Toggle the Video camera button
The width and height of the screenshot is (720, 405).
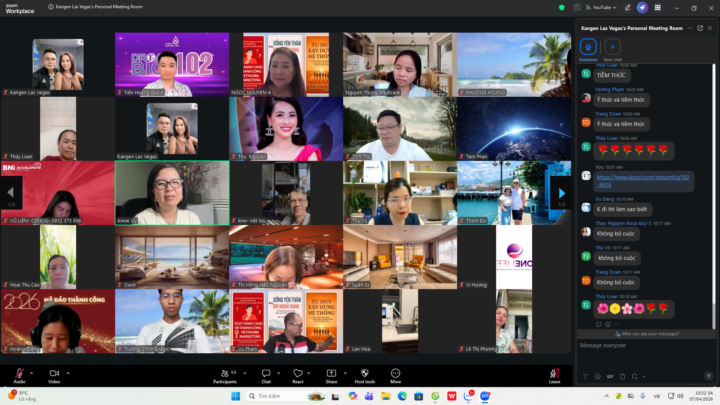click(x=54, y=376)
